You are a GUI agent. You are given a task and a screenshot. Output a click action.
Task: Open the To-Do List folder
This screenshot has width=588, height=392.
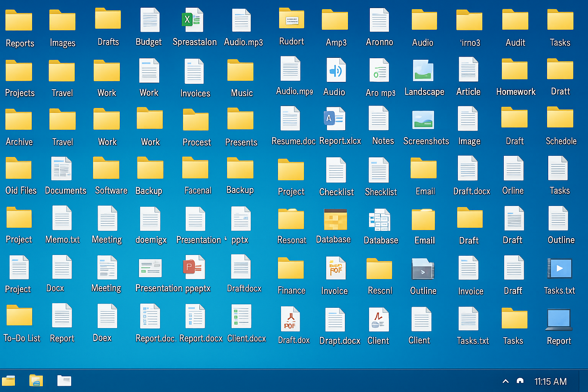tap(19, 316)
